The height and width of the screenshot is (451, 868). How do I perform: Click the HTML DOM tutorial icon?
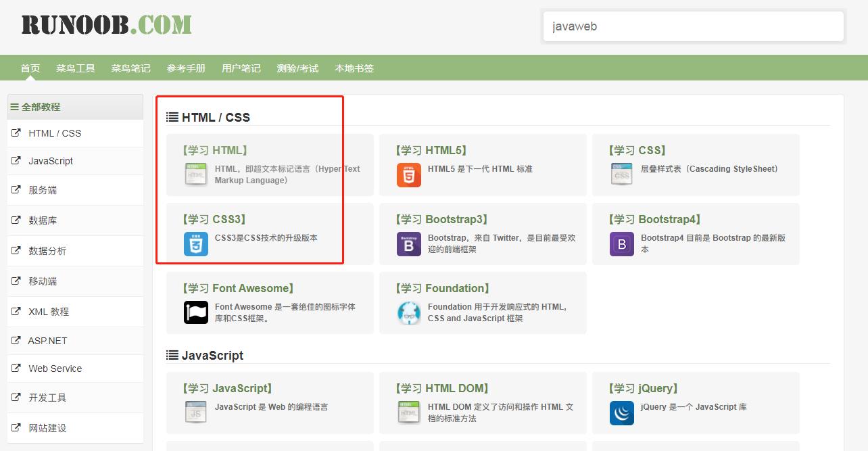coord(409,412)
